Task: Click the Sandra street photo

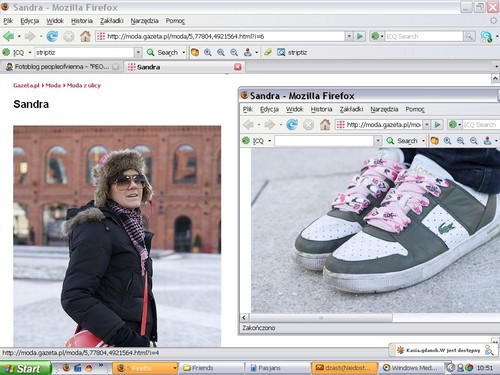Action: coord(117,236)
